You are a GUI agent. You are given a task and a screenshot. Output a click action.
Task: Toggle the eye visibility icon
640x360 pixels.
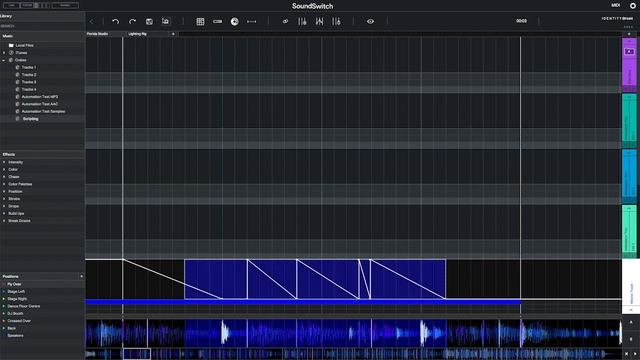370,21
